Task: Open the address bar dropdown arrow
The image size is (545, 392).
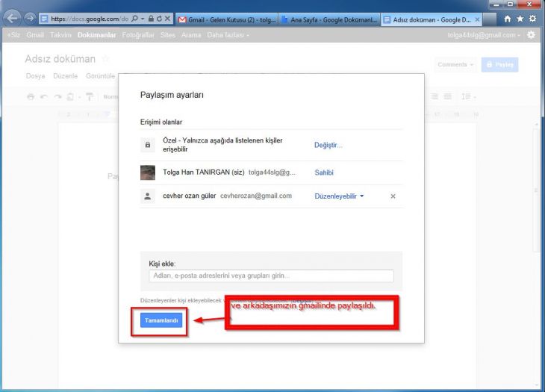Action: coord(143,19)
